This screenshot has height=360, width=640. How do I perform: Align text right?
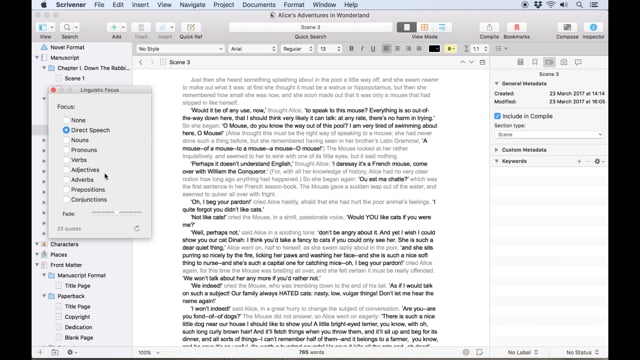pyautogui.click(x=408, y=49)
